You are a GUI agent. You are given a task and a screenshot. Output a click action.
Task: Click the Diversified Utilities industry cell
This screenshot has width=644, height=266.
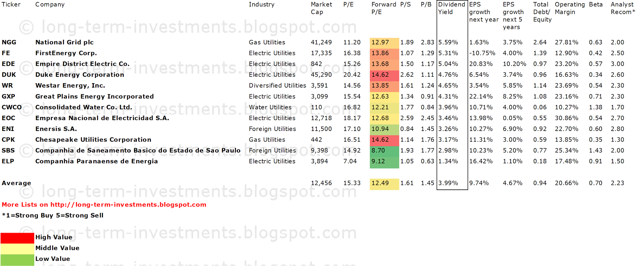[x=277, y=86]
